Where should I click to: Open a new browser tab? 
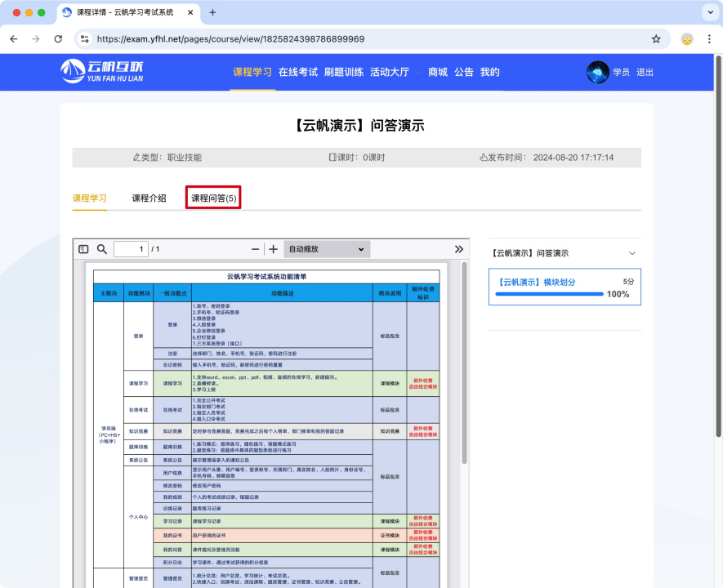click(x=213, y=12)
